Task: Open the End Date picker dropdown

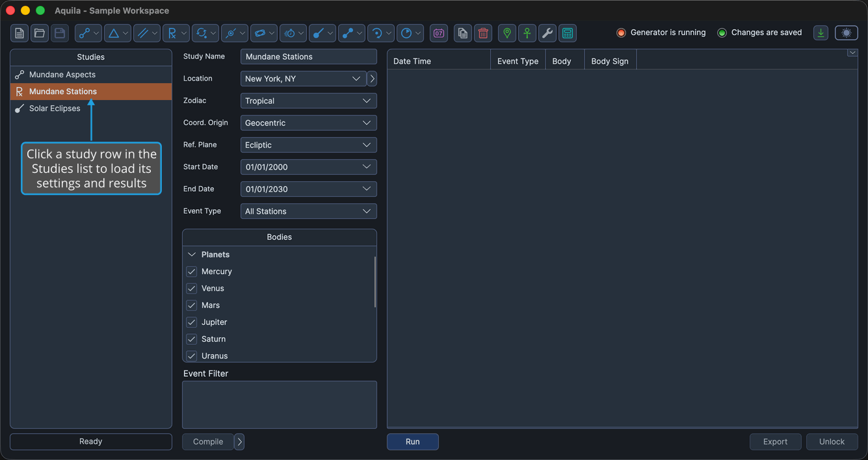Action: (309, 189)
